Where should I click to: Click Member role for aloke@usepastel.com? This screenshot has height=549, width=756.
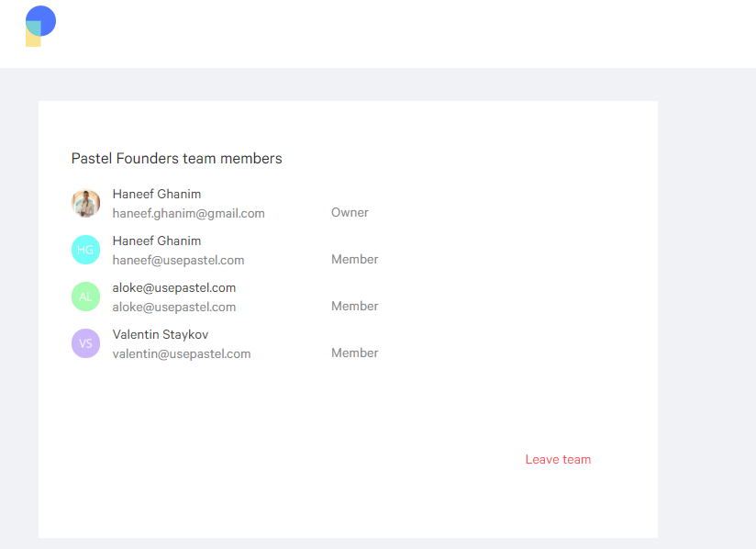pos(354,306)
